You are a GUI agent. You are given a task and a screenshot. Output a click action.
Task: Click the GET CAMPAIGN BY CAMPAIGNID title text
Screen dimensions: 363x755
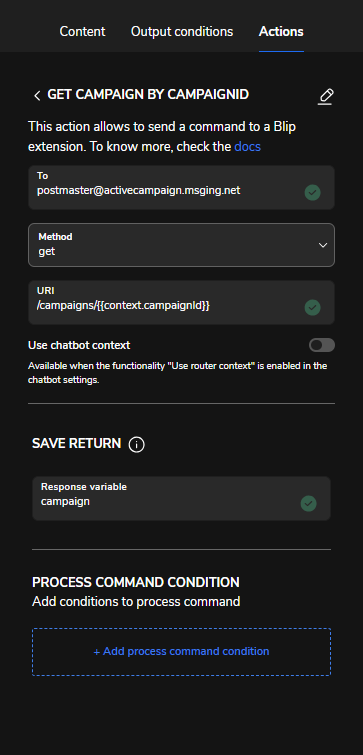pos(148,94)
